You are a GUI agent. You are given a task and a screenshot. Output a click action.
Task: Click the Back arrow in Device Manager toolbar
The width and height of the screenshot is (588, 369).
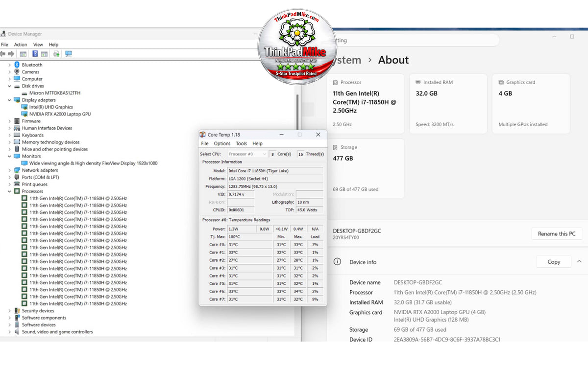pos(3,54)
